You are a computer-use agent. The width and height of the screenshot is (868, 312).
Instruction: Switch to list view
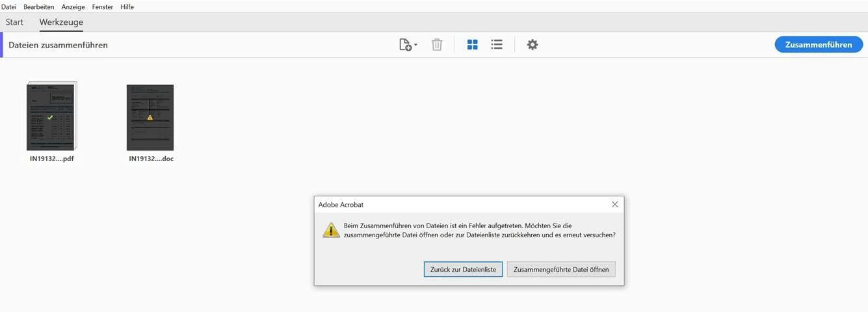tap(497, 45)
